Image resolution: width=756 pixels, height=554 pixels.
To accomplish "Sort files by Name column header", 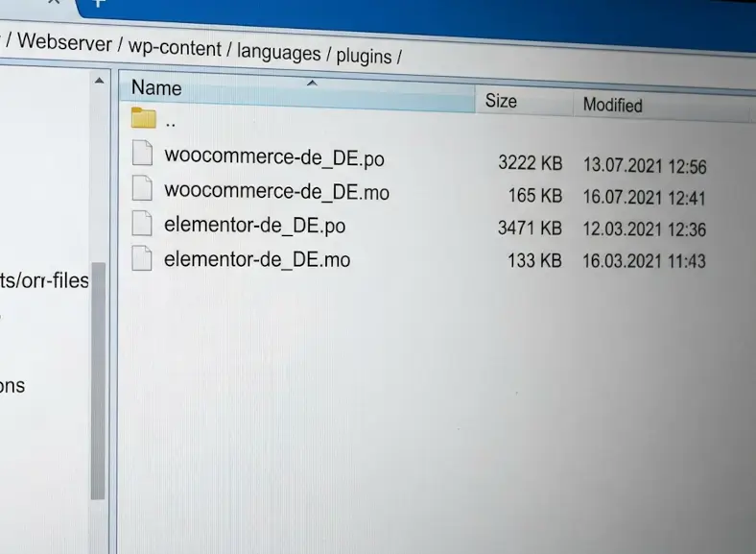I will [x=297, y=91].
